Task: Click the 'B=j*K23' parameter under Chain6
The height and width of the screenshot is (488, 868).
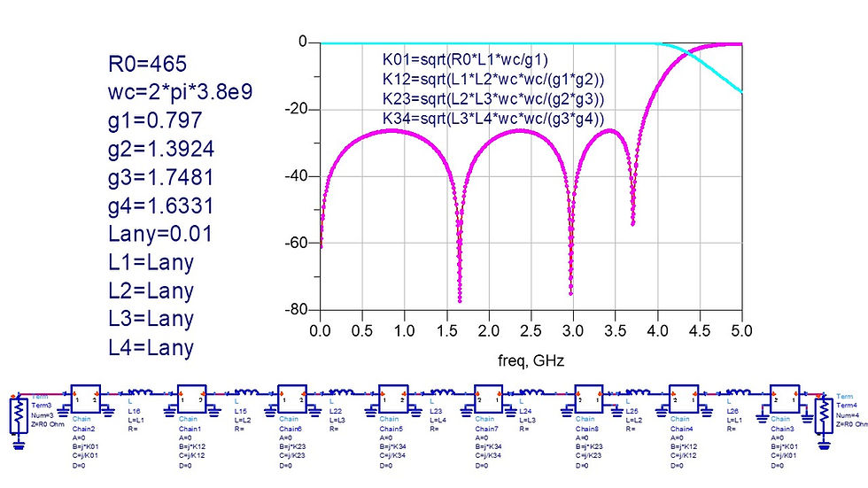Action: (292, 446)
